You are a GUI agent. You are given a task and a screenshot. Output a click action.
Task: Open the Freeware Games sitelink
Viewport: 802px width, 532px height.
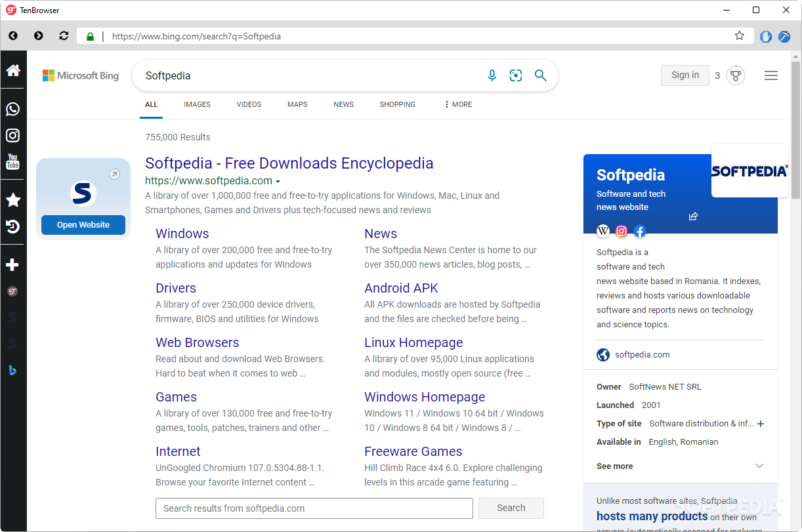point(413,451)
